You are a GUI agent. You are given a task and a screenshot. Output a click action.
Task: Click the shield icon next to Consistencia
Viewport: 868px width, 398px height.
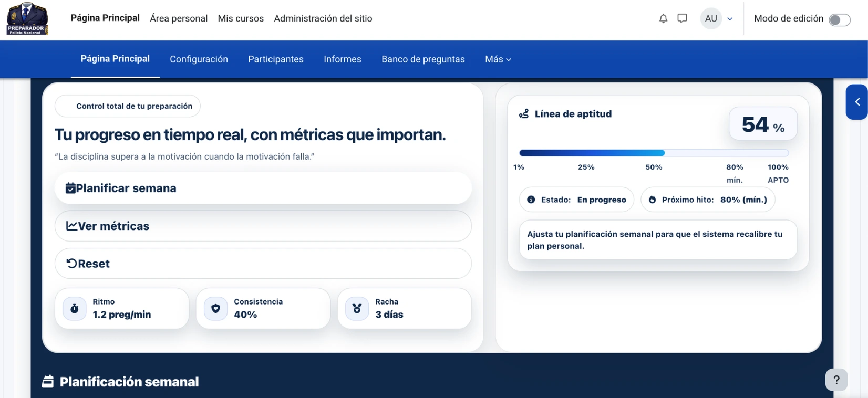click(215, 309)
